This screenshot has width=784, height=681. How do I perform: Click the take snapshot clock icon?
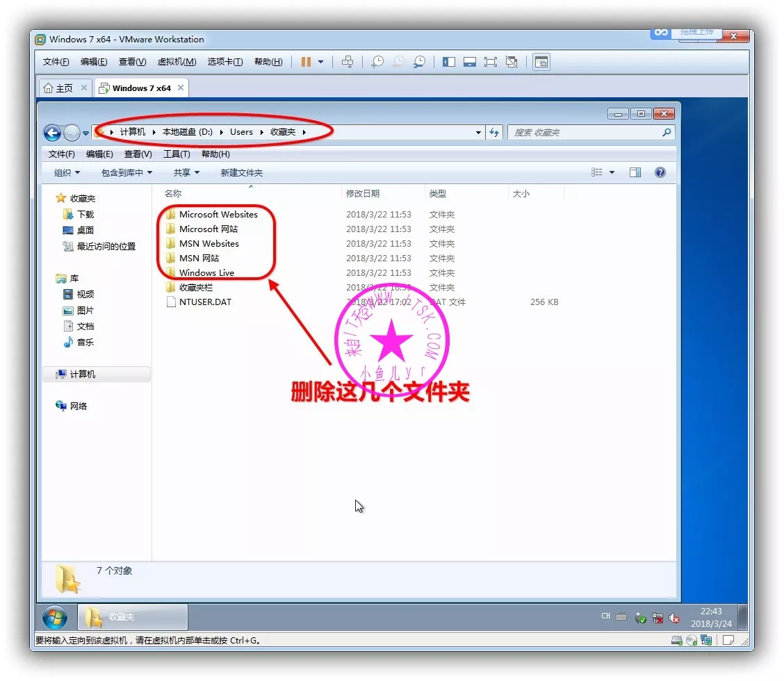click(377, 62)
